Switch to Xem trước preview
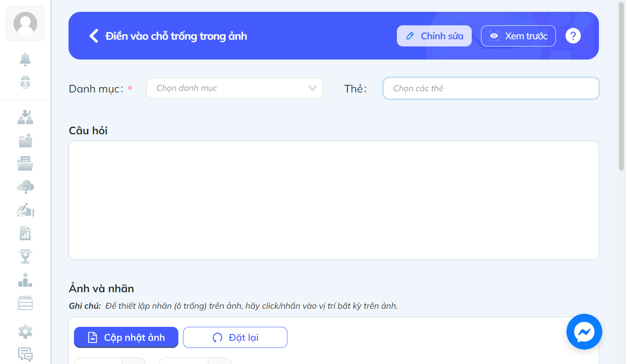The image size is (626, 364). click(x=518, y=36)
